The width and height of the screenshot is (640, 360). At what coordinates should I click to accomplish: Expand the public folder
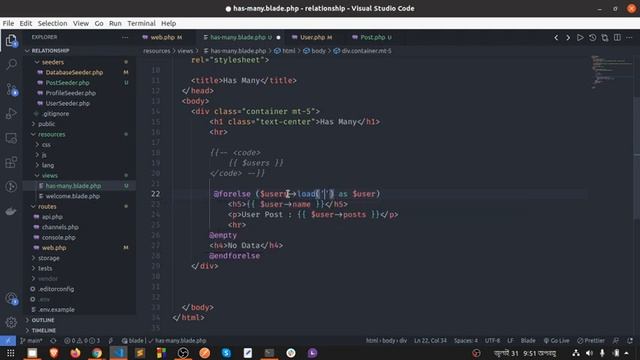[x=47, y=124]
